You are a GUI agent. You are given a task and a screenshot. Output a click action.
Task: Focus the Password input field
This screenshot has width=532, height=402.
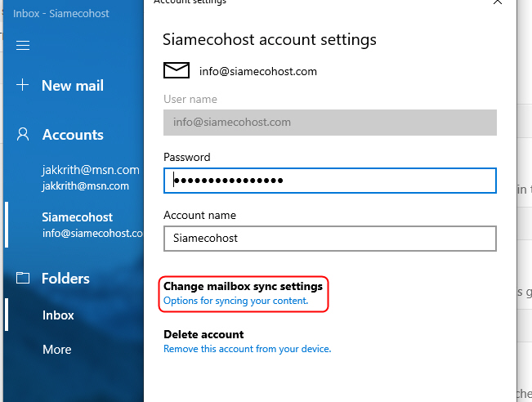point(329,181)
